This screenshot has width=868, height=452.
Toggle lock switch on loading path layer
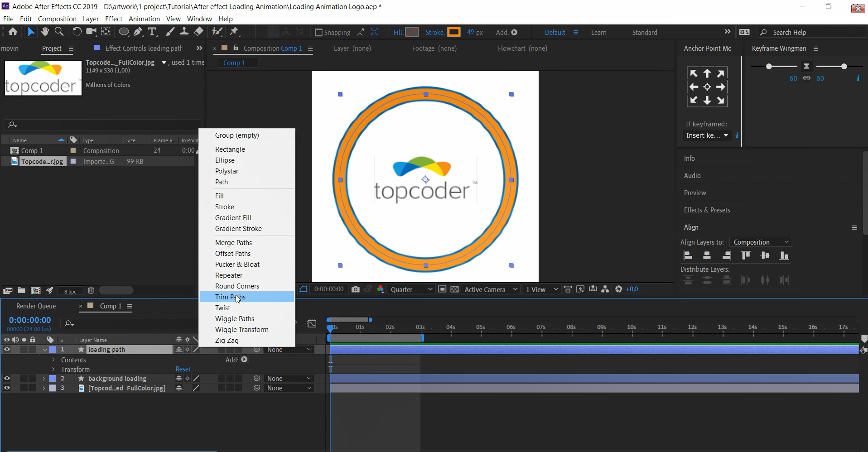(33, 349)
